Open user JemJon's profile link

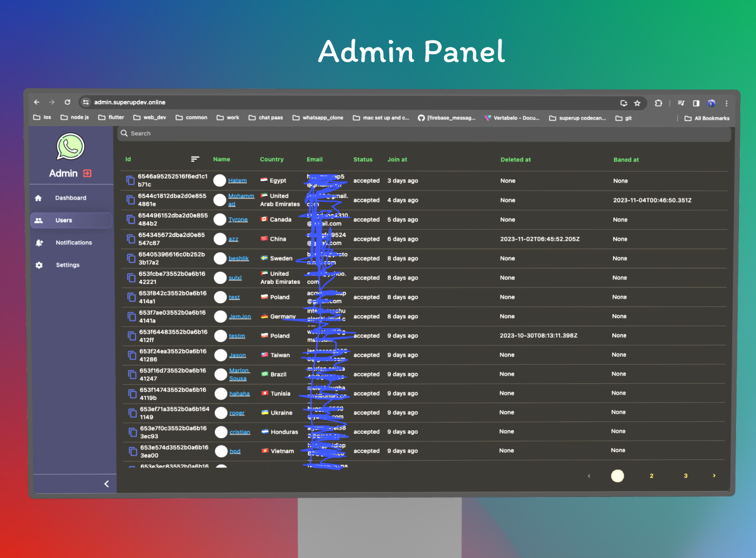click(x=240, y=317)
